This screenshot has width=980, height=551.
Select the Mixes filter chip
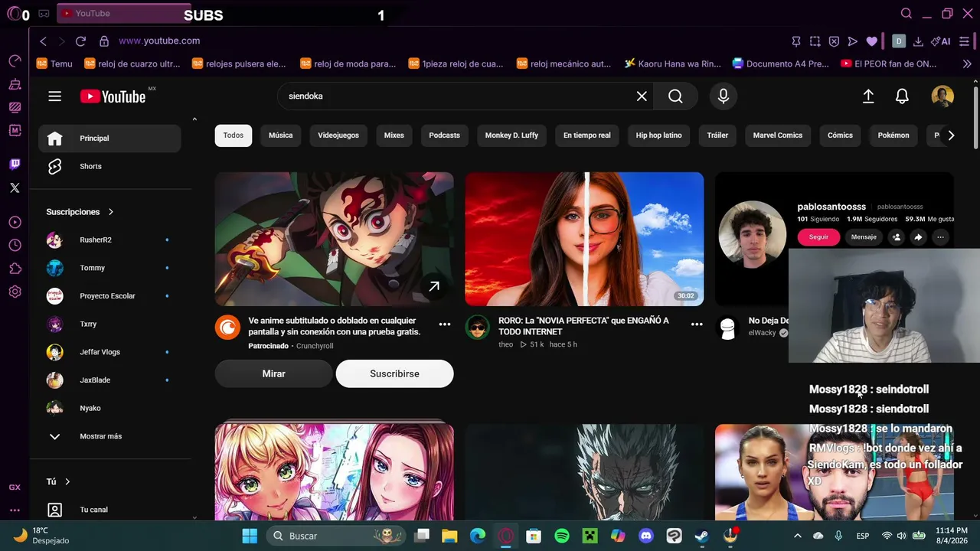394,135
